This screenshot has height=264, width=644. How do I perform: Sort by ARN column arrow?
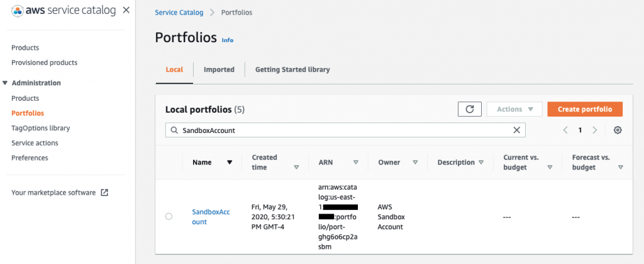(x=355, y=163)
